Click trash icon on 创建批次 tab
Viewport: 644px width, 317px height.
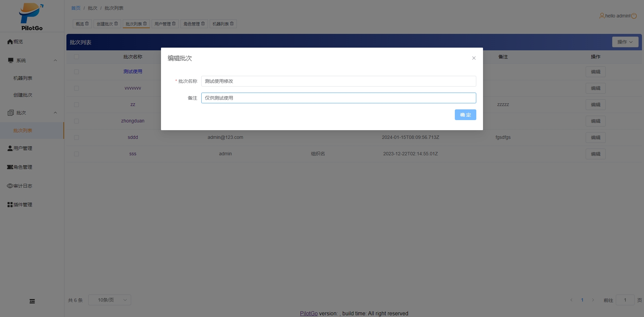(116, 24)
